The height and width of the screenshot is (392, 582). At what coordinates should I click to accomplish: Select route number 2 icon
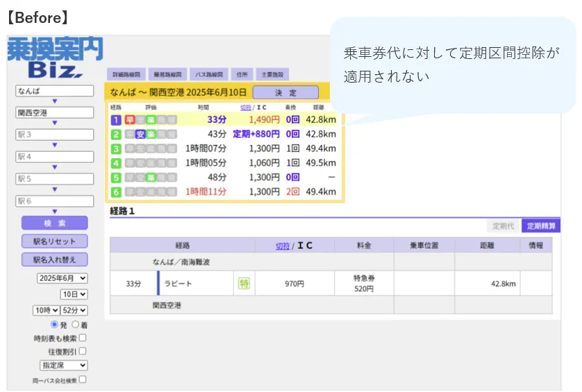click(x=116, y=134)
